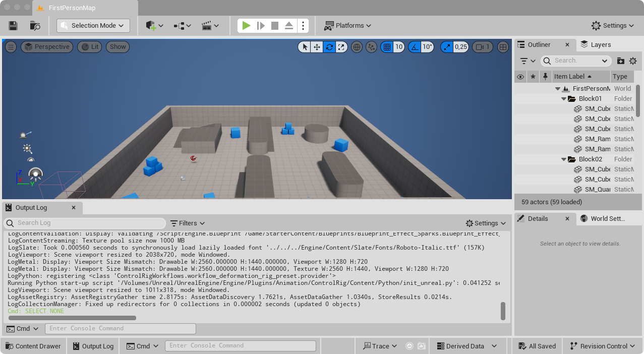This screenshot has width=644, height=354.
Task: Choose the Scale gizmo tool
Action: (342, 47)
